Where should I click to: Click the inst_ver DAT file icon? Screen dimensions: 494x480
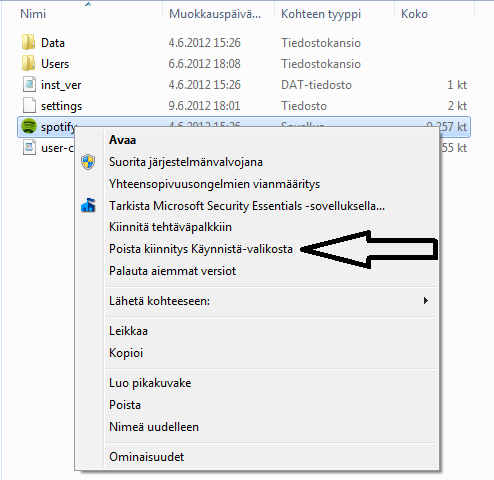(x=29, y=84)
